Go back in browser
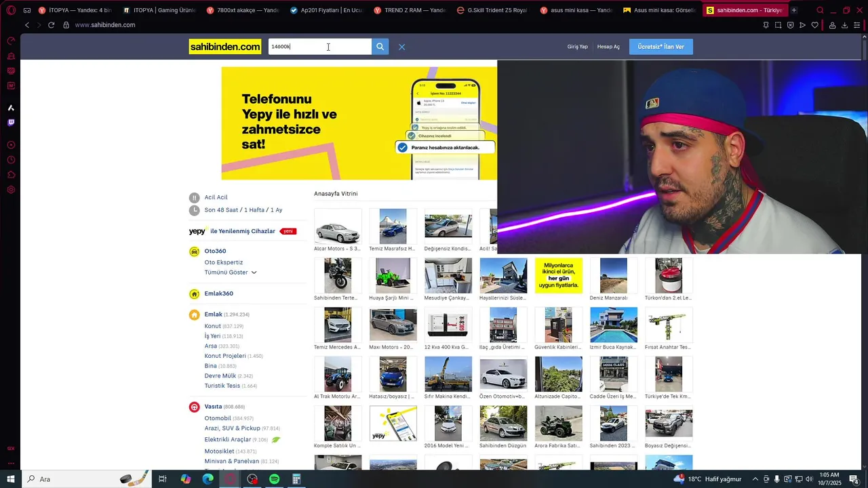The width and height of the screenshot is (868, 488). [27, 25]
